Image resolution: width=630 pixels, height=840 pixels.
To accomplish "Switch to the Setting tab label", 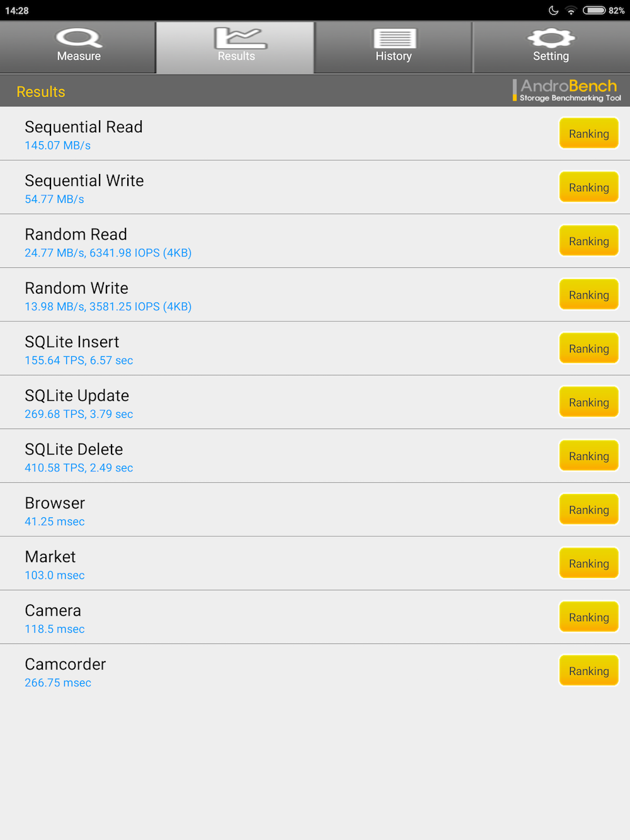I will 551,56.
